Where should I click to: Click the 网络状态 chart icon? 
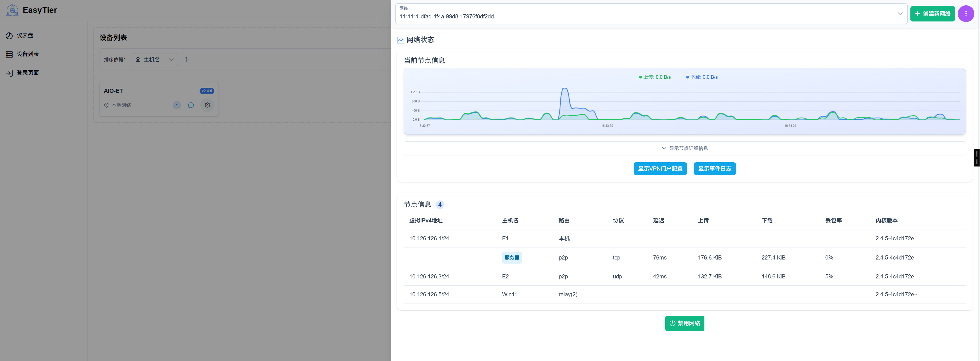pos(400,40)
